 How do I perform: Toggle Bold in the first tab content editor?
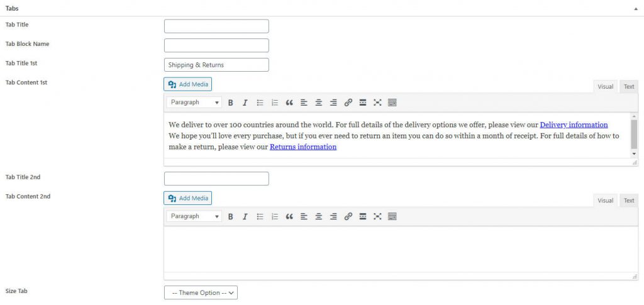(231, 103)
